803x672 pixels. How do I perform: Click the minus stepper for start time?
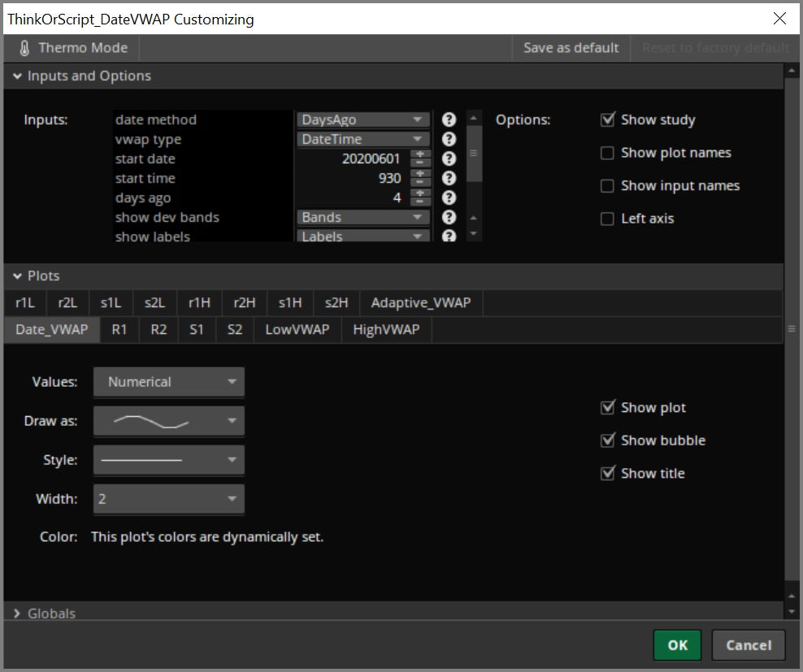pos(420,182)
